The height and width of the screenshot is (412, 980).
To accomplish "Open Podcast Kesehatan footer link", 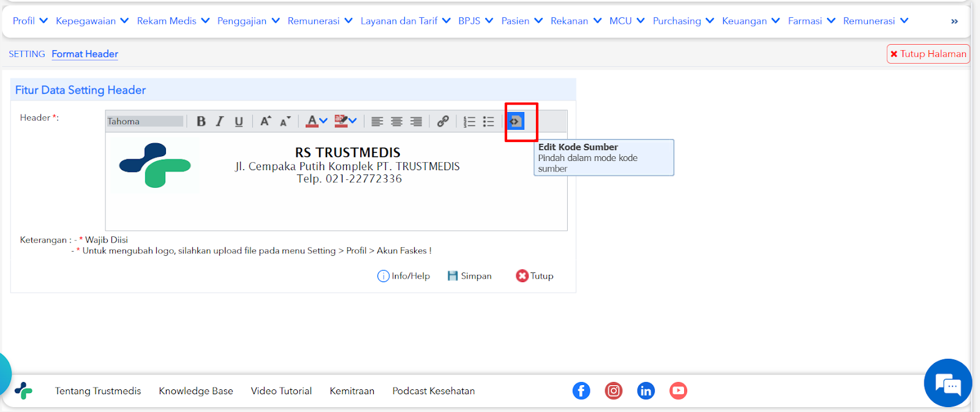I will (x=434, y=391).
